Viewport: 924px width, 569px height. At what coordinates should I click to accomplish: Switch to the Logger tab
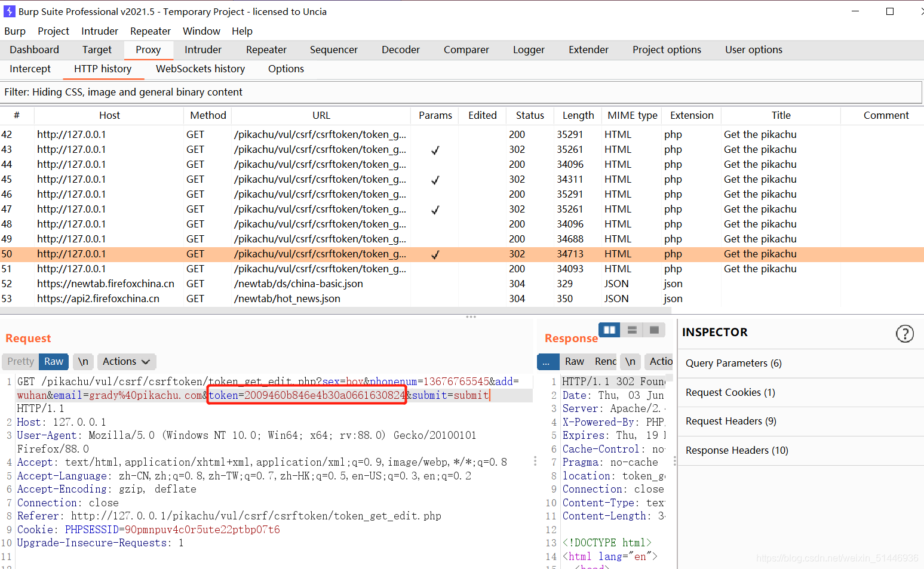[x=529, y=50]
